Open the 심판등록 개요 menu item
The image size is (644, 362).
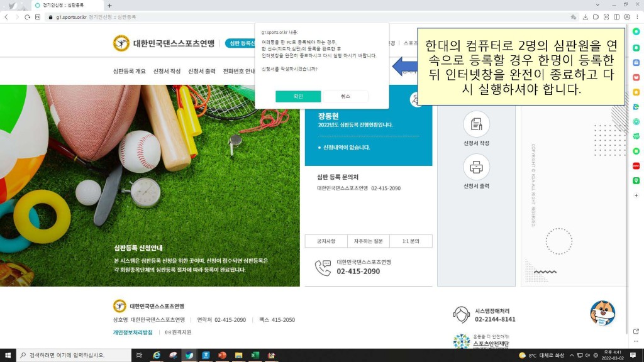129,71
